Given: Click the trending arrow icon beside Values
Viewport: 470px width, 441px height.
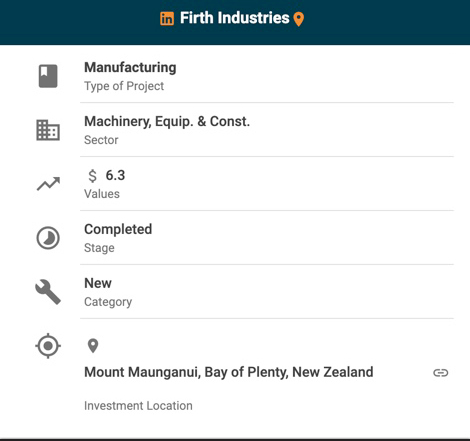Looking at the screenshot, I should tap(48, 184).
